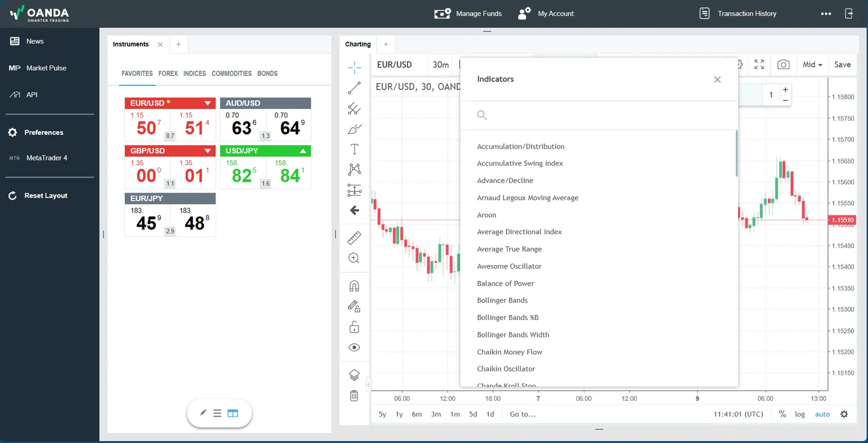This screenshot has width=868, height=443.
Task: Open My Account
Action: 546,14
